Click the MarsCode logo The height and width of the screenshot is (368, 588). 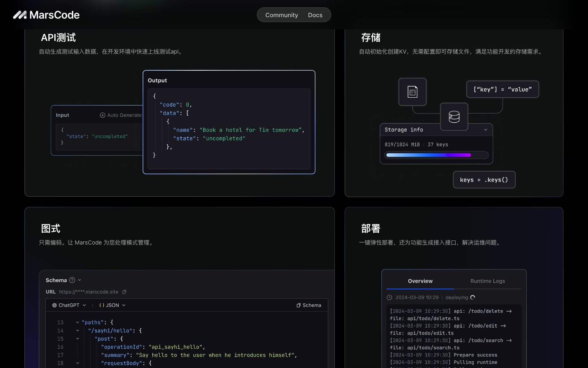pos(46,15)
